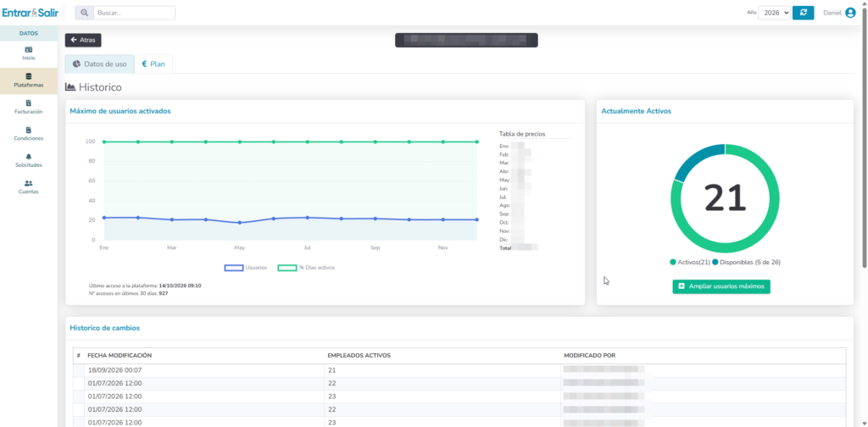Open Condiciones in the sidebar

(29, 134)
